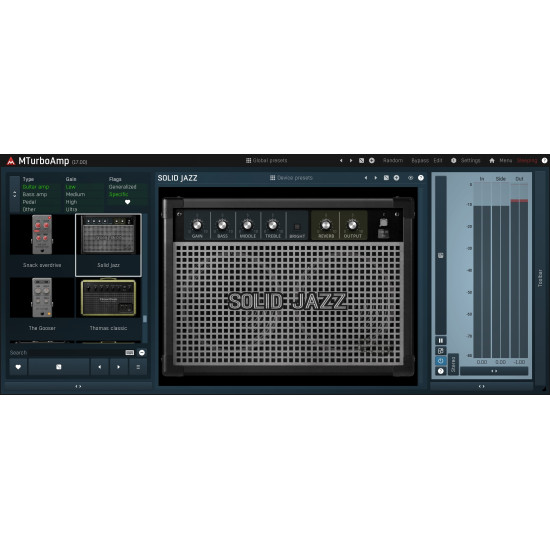Adjust the MIDDLE knob

[x=247, y=225]
